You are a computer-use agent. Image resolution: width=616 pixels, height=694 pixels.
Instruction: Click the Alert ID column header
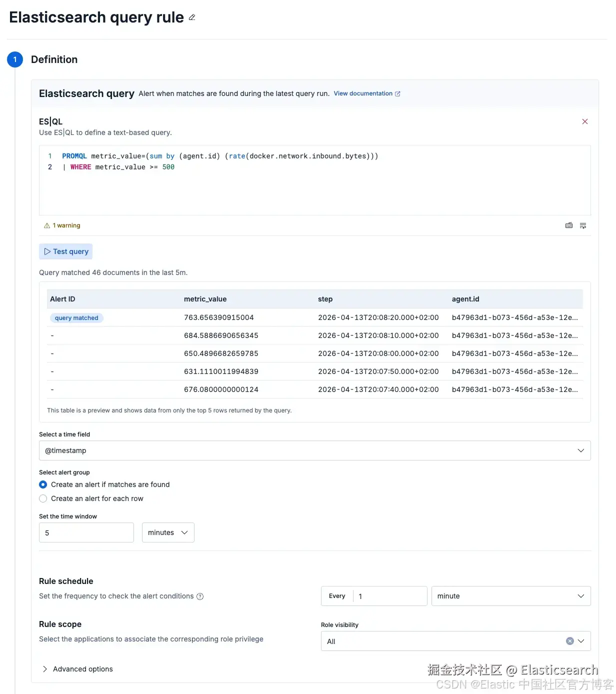pos(62,299)
